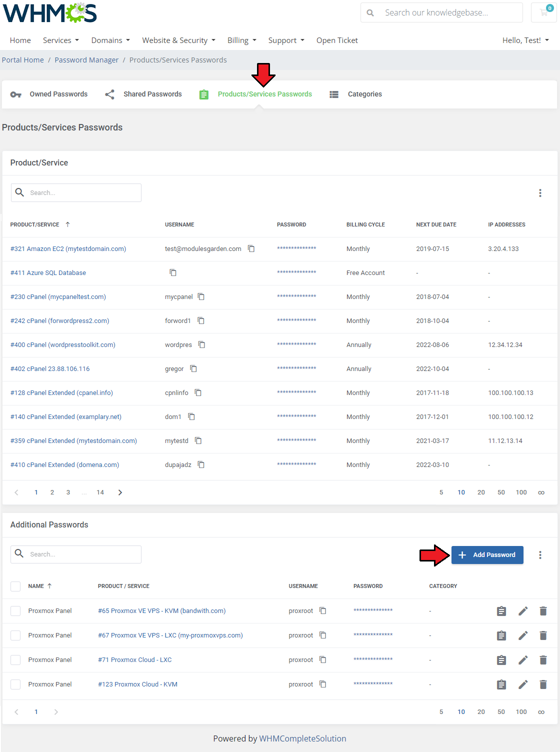Open #321 Amazon EC2 (mytestdomain.com) link
This screenshot has width=560, height=752.
tap(68, 248)
